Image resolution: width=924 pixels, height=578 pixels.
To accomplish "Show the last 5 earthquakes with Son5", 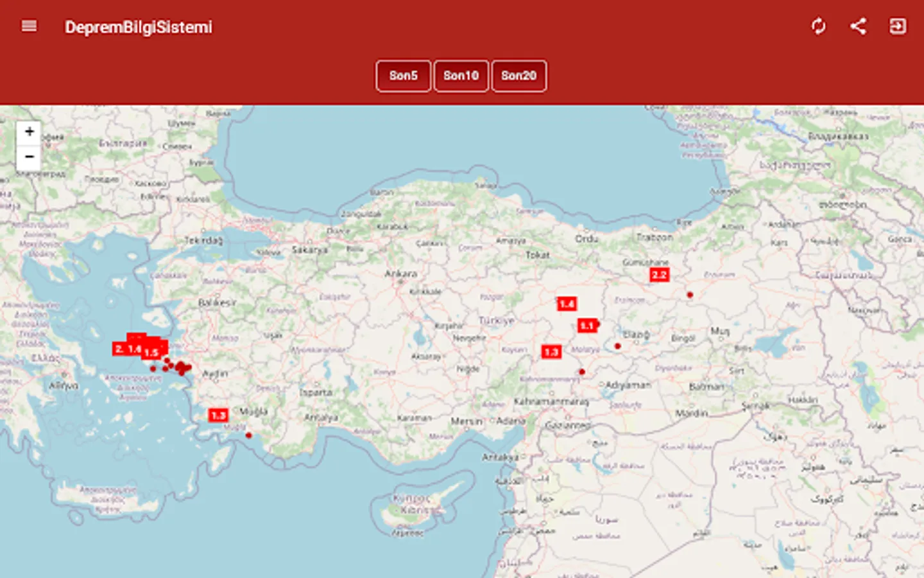I will point(404,76).
